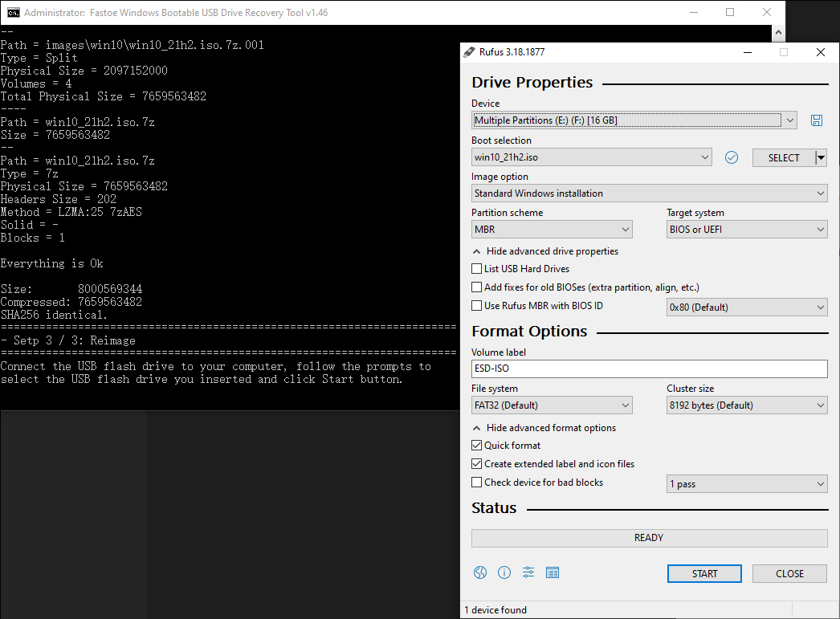Show the Rufus log window icon
This screenshot has height=619, width=840.
553,572
